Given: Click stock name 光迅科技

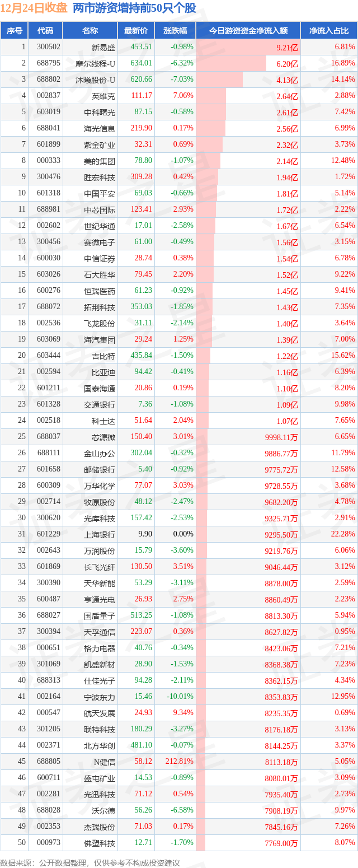Looking at the screenshot, I should click(x=100, y=794).
